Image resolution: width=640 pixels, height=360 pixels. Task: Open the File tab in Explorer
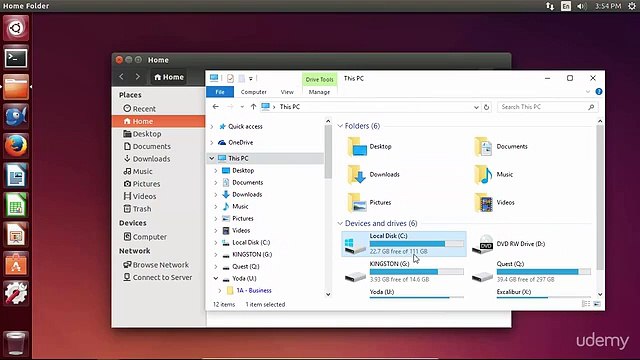coord(220,92)
